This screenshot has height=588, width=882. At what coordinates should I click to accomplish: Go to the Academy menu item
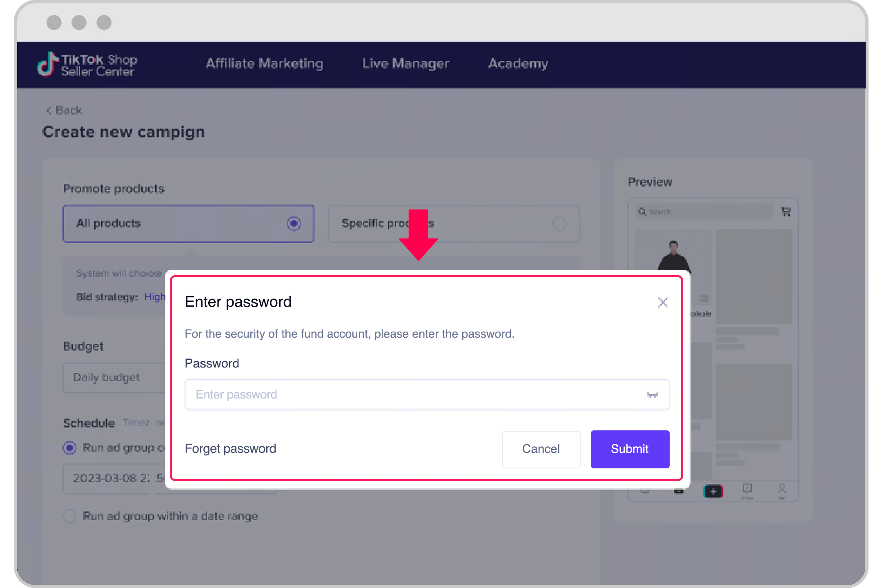coord(518,64)
